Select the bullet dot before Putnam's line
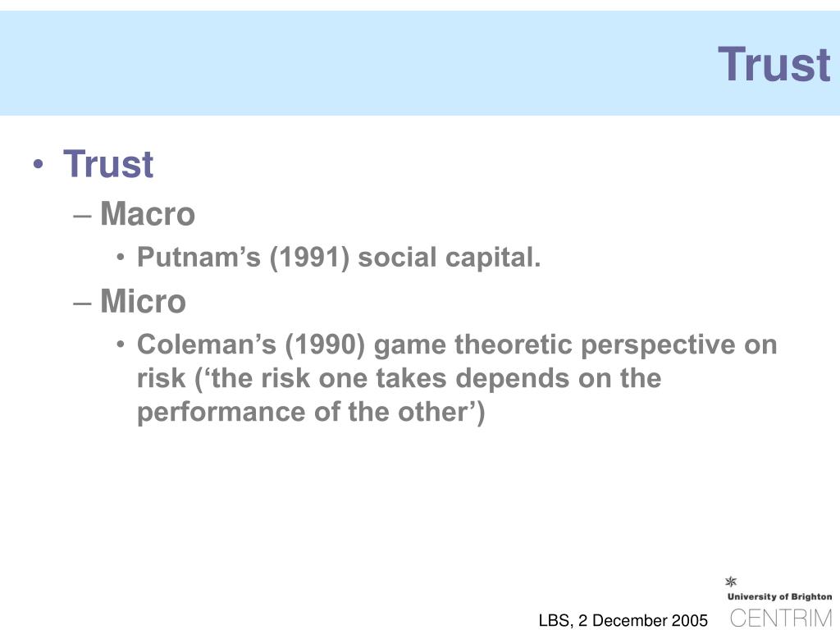The image size is (840, 630). (x=121, y=258)
